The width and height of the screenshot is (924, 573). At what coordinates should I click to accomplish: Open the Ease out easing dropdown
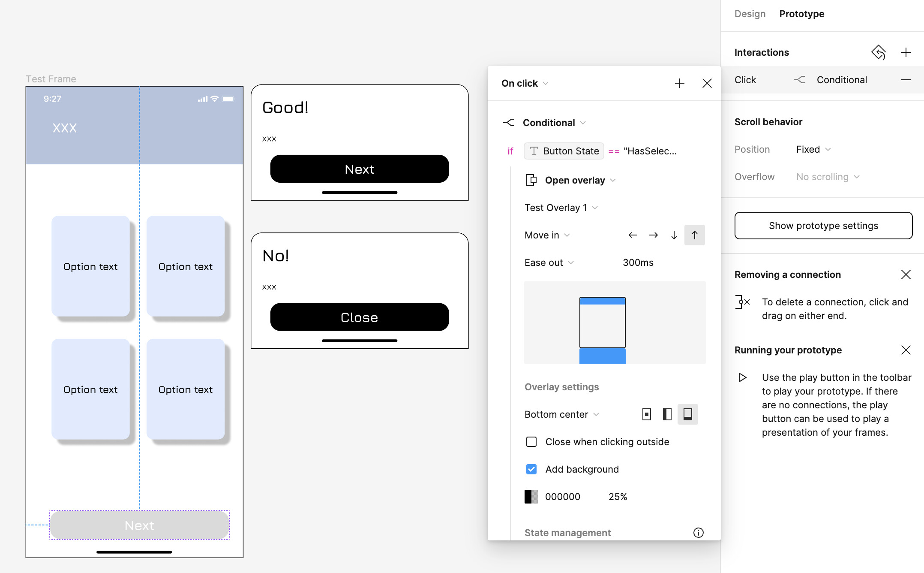[549, 262]
